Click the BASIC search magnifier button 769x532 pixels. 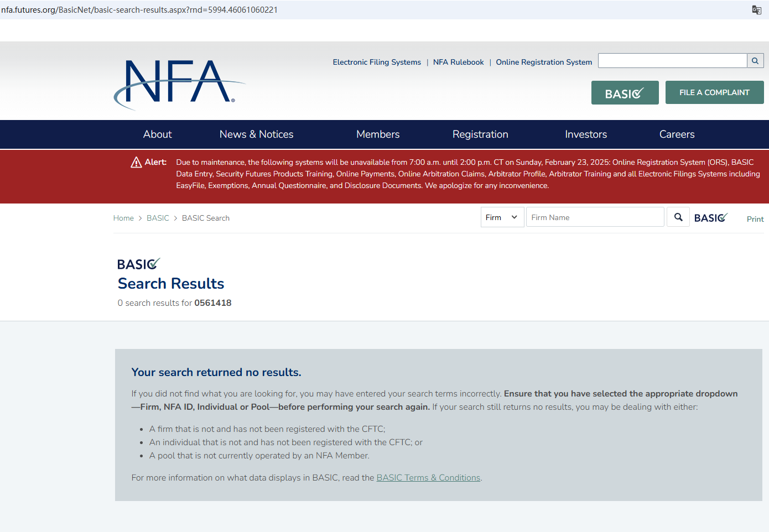coord(678,217)
